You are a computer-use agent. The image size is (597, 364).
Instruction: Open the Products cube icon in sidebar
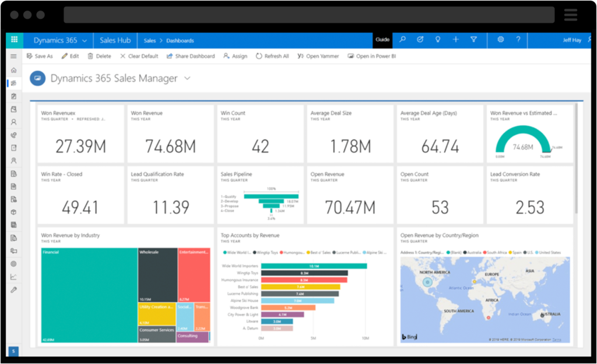pos(14,212)
